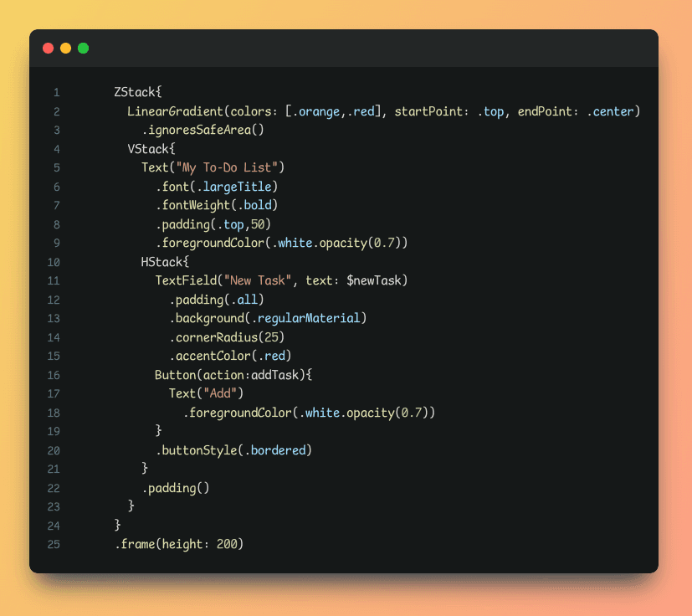This screenshot has width=692, height=616.
Task: Click the green maximize window dot
Action: tap(84, 49)
